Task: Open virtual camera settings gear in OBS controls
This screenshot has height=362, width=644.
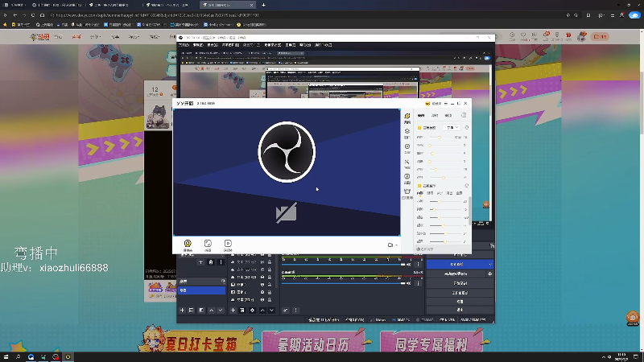Action: tap(490, 274)
